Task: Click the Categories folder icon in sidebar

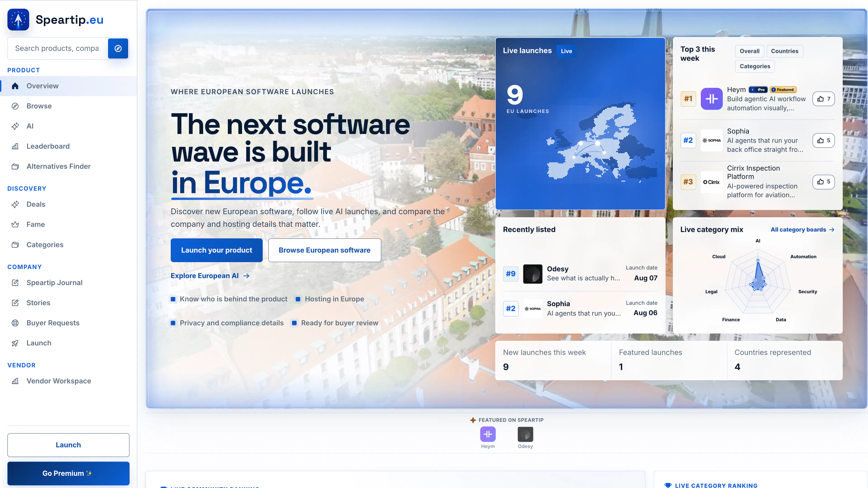Action: click(15, 245)
